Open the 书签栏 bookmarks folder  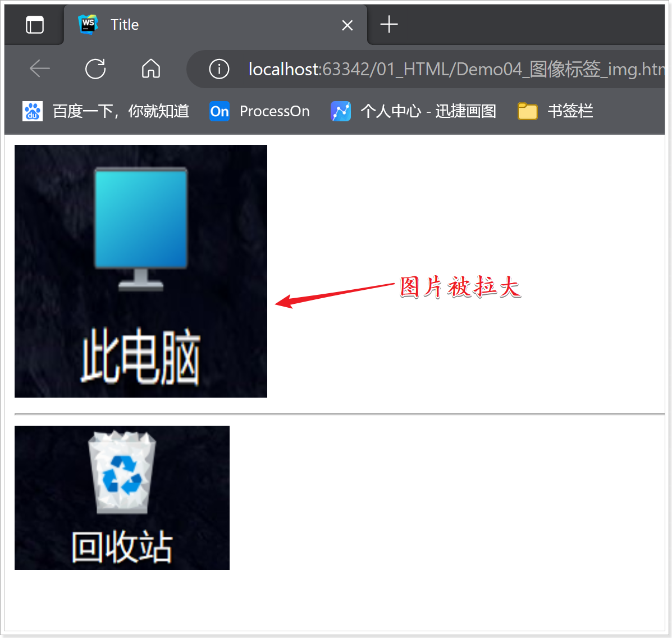point(555,111)
